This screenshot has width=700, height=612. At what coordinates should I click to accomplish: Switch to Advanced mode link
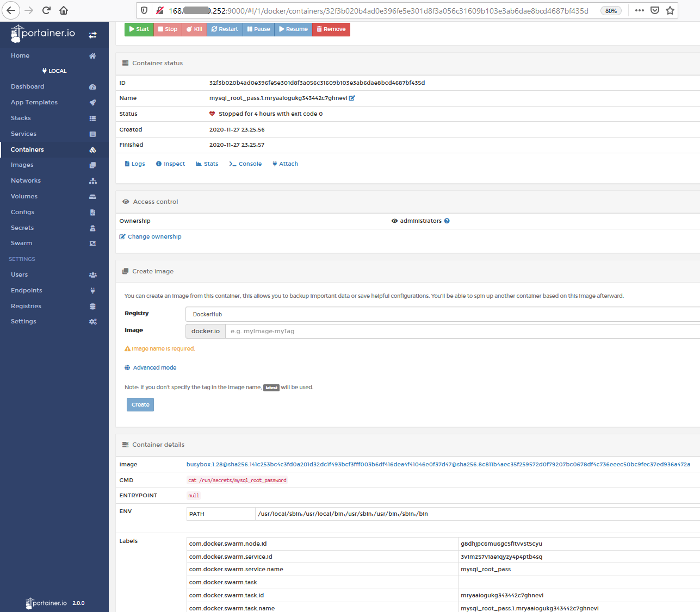(151, 367)
